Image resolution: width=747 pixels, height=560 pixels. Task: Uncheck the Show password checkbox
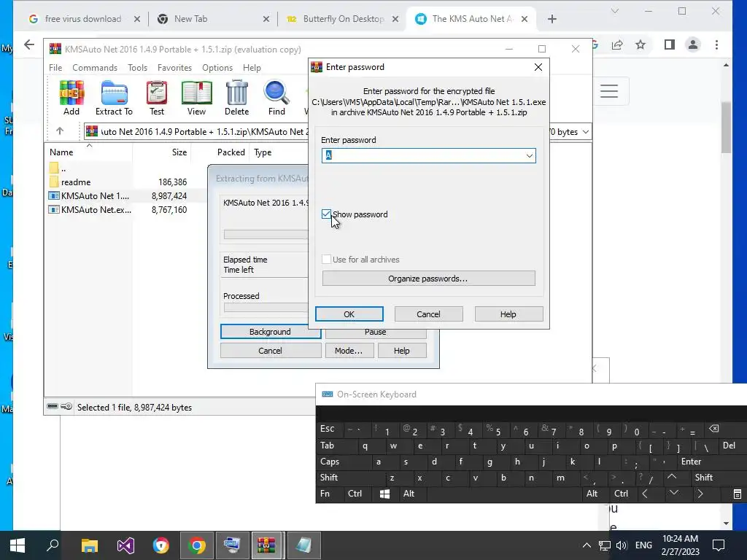click(326, 214)
